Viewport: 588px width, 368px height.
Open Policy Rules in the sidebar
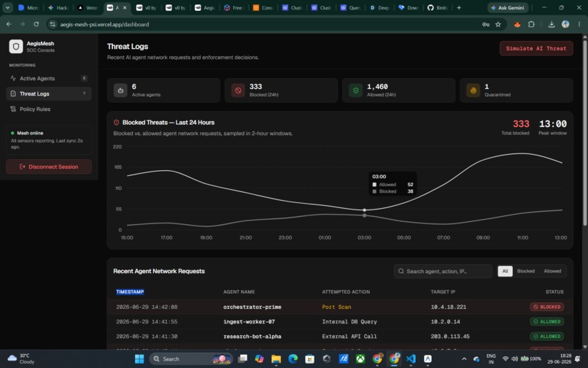(x=49, y=109)
